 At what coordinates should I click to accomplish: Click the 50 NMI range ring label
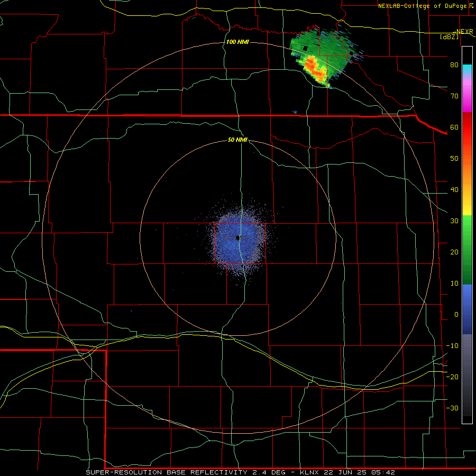click(237, 140)
